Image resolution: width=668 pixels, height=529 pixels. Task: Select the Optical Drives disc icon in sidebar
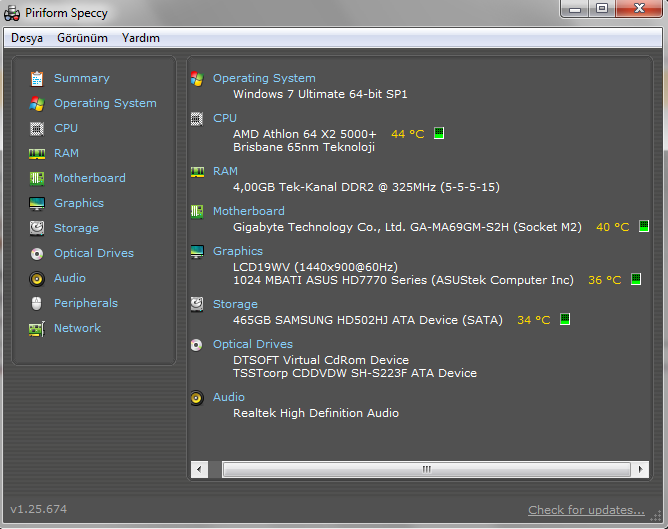pos(37,253)
